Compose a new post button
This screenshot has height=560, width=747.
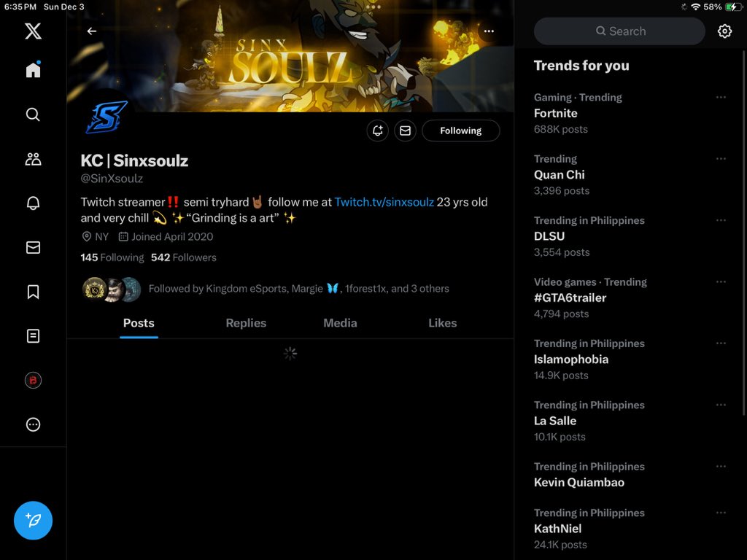pyautogui.click(x=33, y=520)
